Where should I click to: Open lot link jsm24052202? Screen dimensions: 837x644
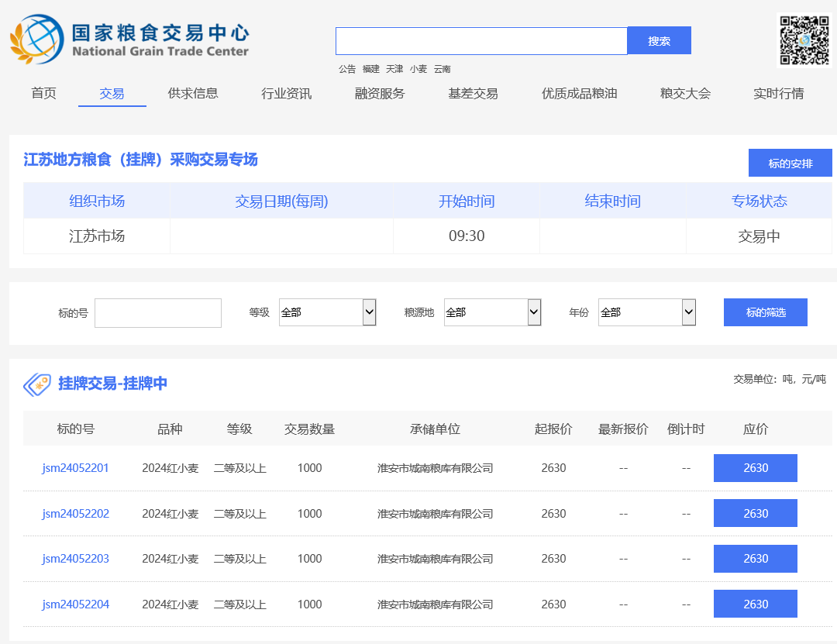pyautogui.click(x=76, y=514)
